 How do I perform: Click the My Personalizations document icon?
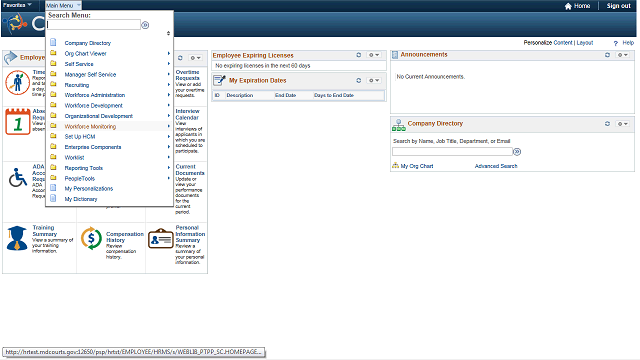(53, 188)
